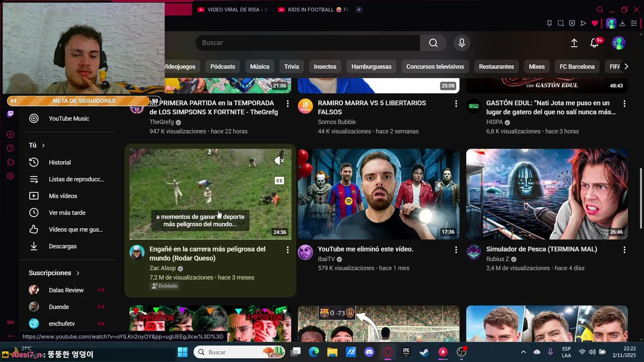This screenshot has height=362, width=644.
Task: Click the Opera pin icon
Action: coord(549,23)
